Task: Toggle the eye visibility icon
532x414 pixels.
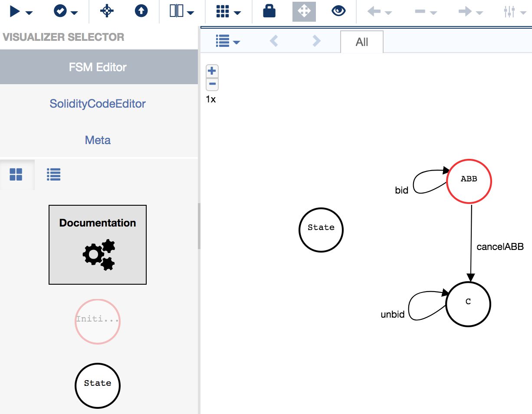Action: 338,12
